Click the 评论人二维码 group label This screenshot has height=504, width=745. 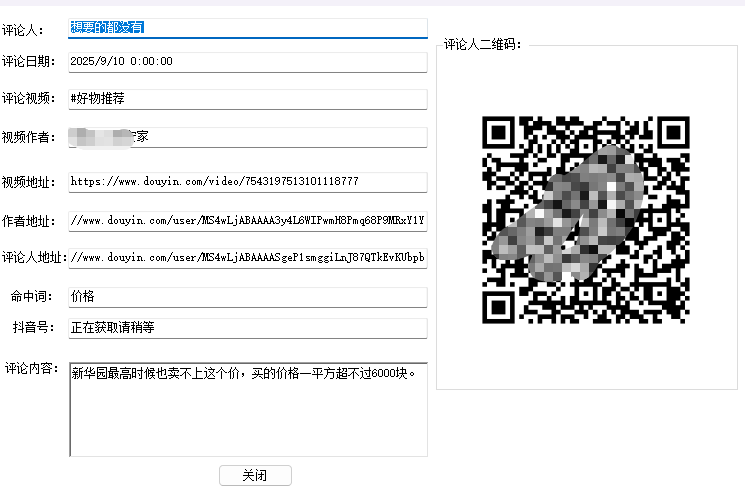click(x=482, y=45)
